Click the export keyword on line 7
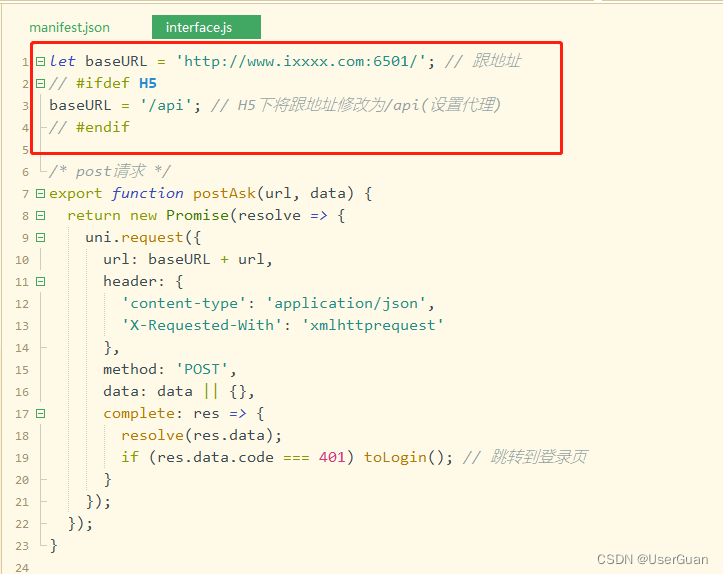723x574 pixels. pos(76,194)
